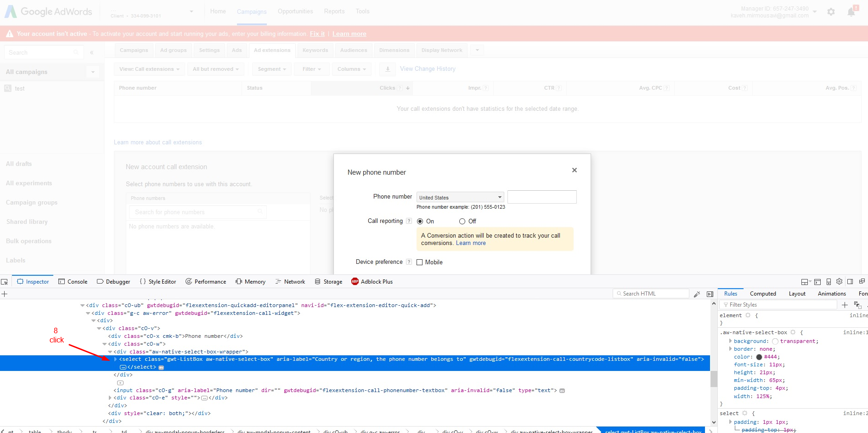Open the Layout sidebar tab
This screenshot has height=433, width=868.
pos(797,294)
